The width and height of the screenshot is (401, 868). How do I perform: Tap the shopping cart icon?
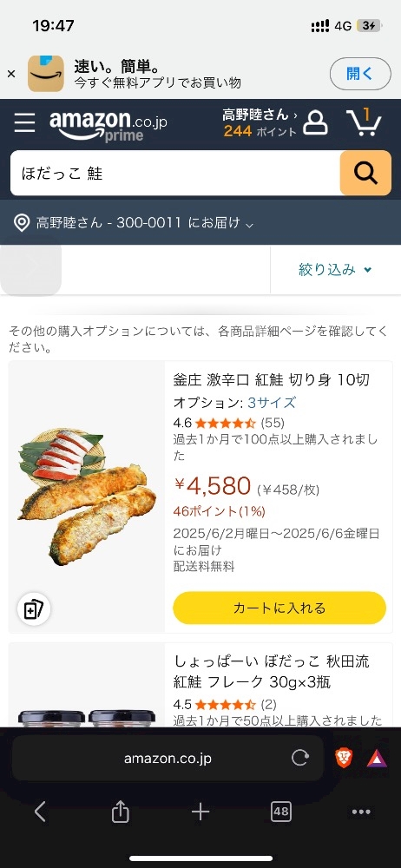coord(364,122)
